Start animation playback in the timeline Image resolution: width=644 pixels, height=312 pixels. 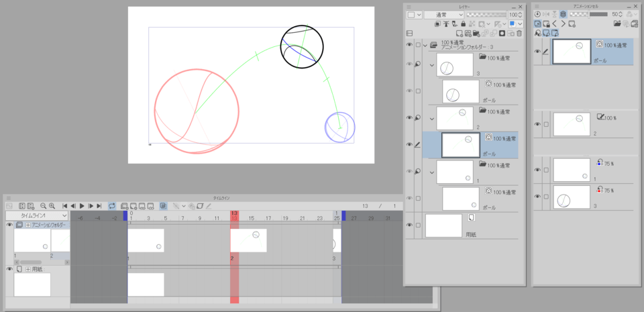click(82, 206)
